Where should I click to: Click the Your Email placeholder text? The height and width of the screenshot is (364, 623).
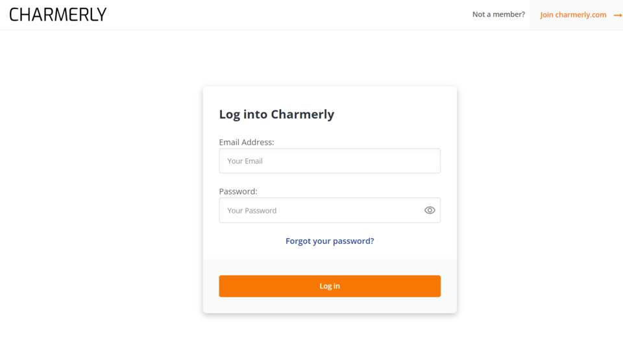click(x=245, y=161)
